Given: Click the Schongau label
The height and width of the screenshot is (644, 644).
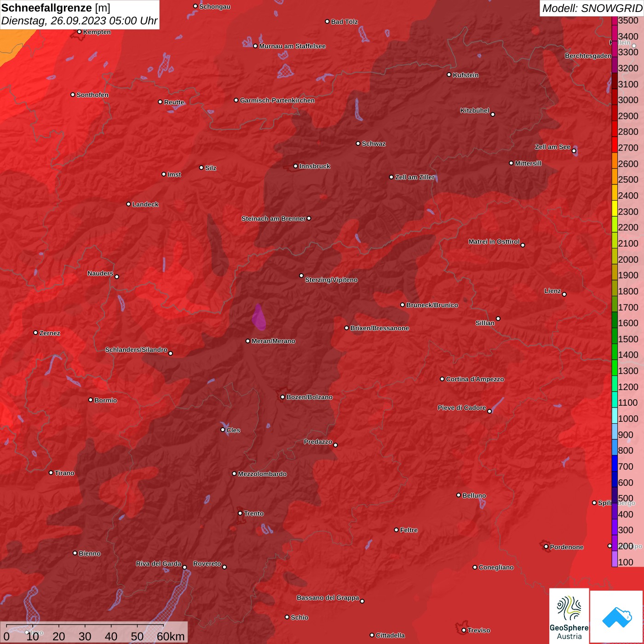Looking at the screenshot, I should tap(215, 6).
